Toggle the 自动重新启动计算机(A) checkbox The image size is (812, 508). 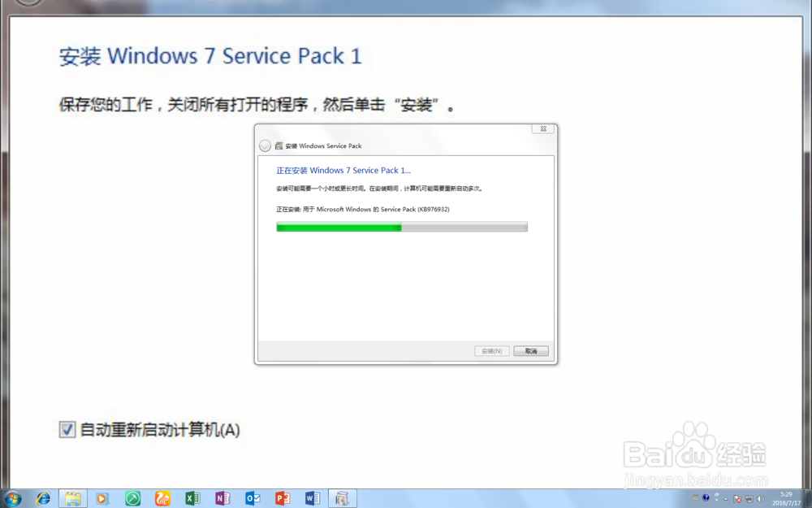click(x=67, y=429)
